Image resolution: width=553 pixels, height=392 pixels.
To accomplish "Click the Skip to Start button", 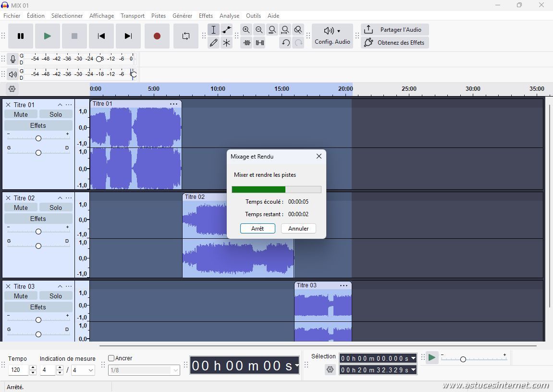I will coord(101,36).
